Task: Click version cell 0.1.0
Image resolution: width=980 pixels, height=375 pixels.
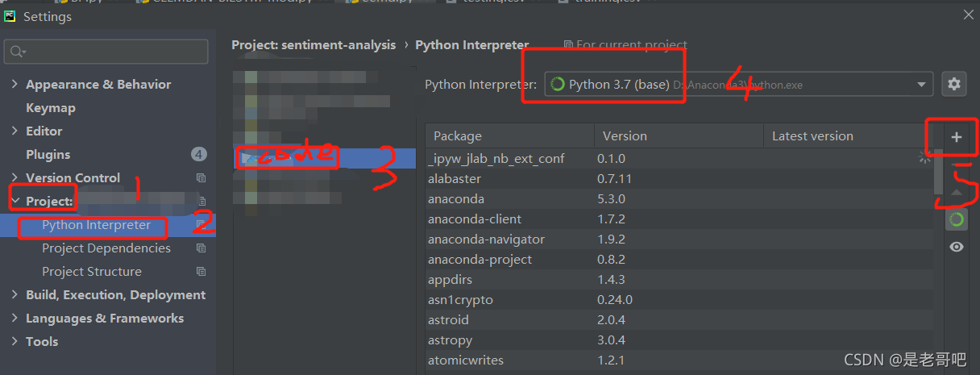Action: click(x=612, y=159)
